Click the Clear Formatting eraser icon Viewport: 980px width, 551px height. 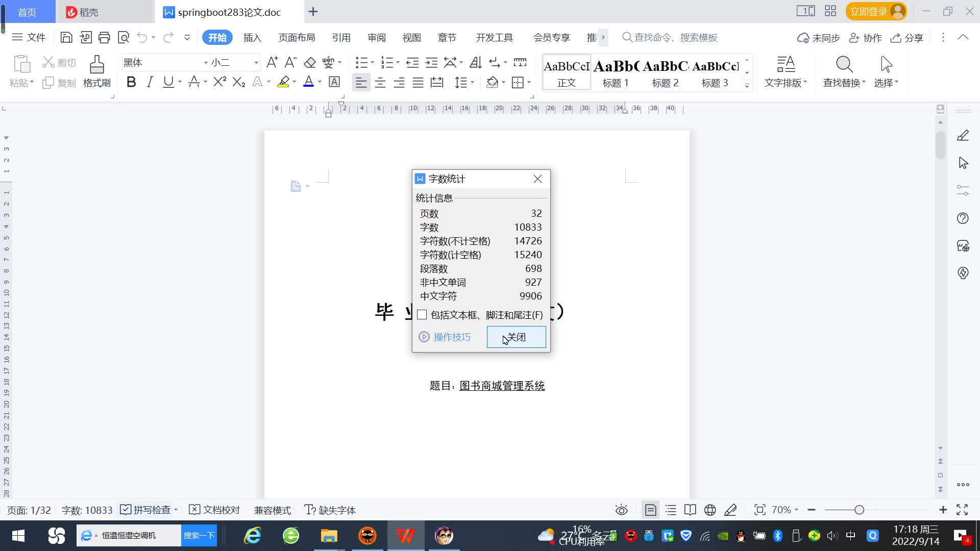(x=310, y=62)
